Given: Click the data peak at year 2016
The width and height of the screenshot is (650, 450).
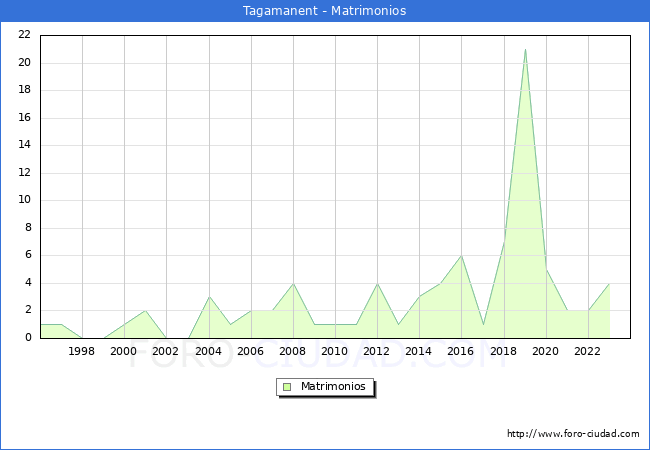Looking at the screenshot, I should point(461,256).
